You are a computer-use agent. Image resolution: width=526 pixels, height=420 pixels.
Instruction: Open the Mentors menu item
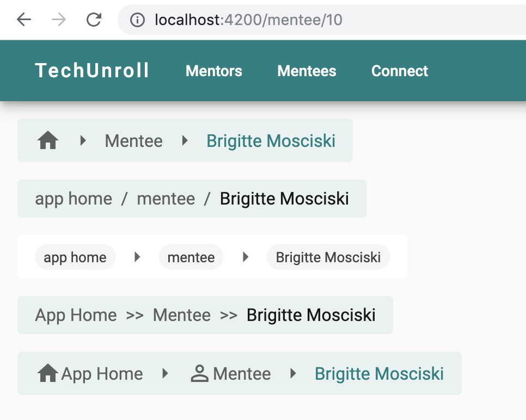pos(214,71)
